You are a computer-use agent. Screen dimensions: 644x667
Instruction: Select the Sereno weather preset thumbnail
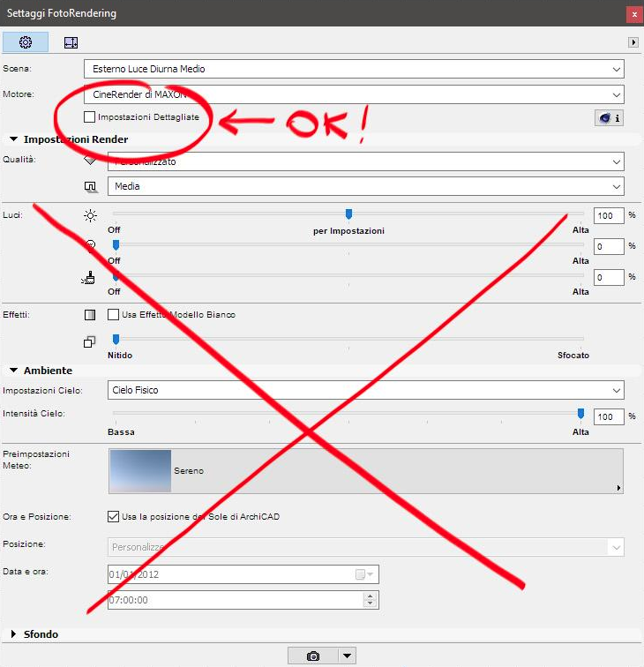140,471
